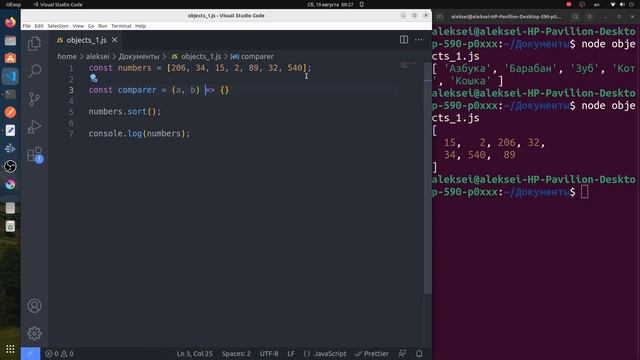Image resolution: width=640 pixels, height=360 pixels.
Task: Show errors and warnings problems panel
Action: pos(60,353)
